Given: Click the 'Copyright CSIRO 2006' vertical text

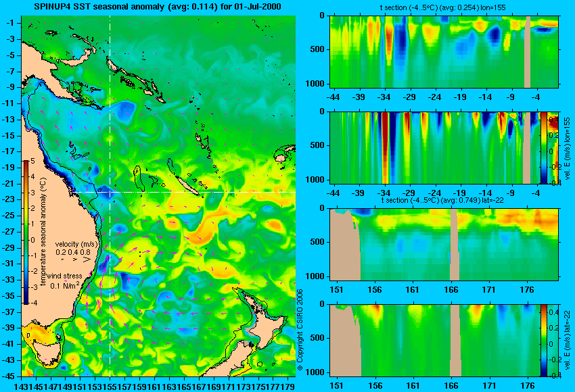Looking at the screenshot, I should coord(300,330).
